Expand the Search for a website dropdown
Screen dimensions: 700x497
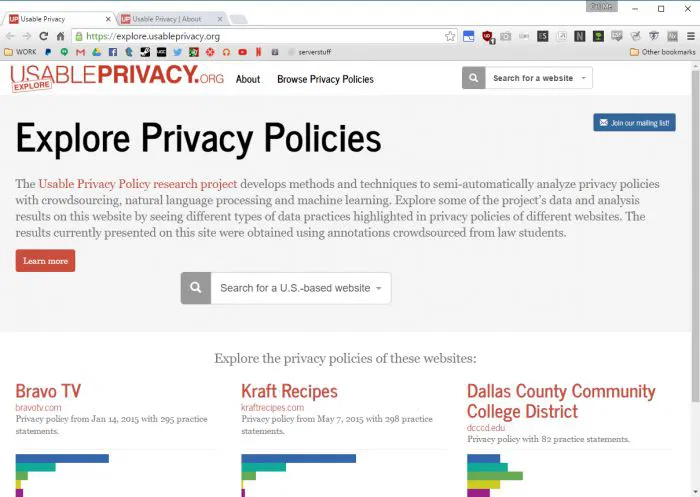coord(539,78)
